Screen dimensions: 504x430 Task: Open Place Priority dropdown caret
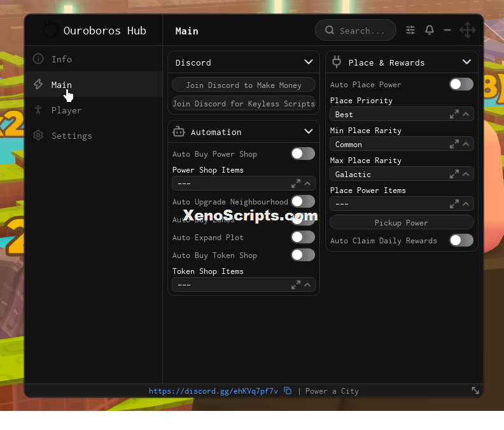pyautogui.click(x=466, y=114)
